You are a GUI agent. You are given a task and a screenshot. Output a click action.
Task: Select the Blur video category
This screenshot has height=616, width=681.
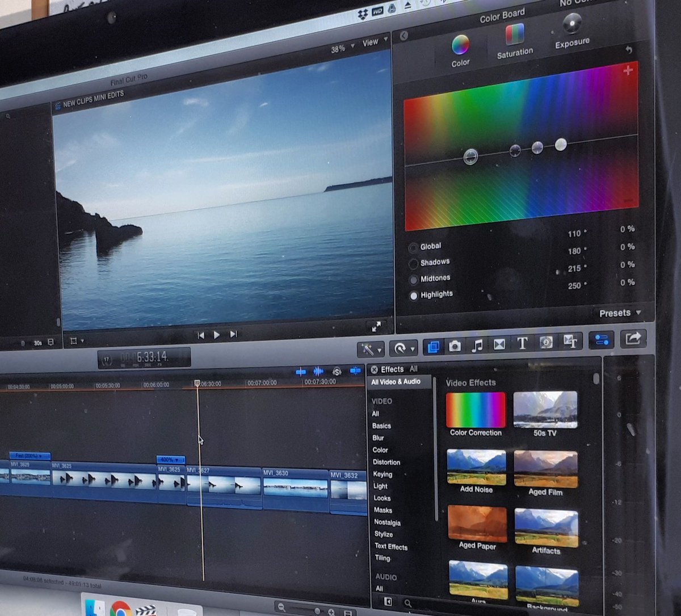tap(378, 438)
